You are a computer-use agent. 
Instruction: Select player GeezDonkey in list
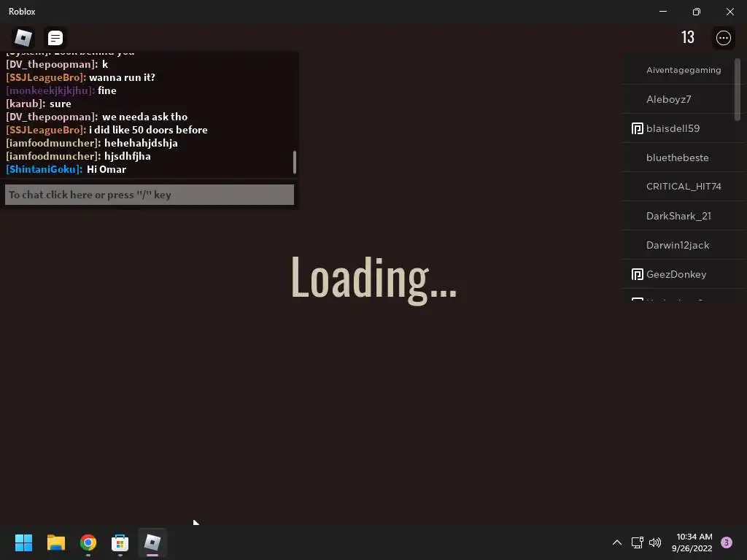683,274
